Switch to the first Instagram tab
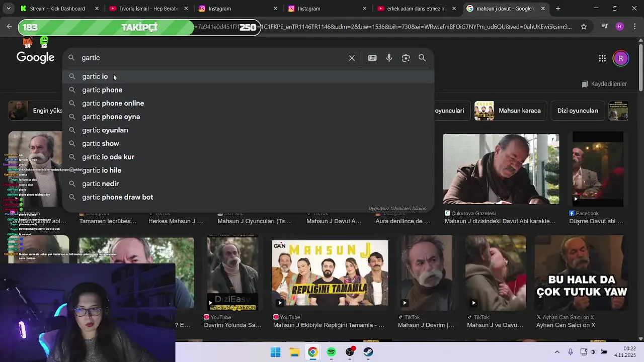Screen dimensions: 644x362 pos(237,9)
